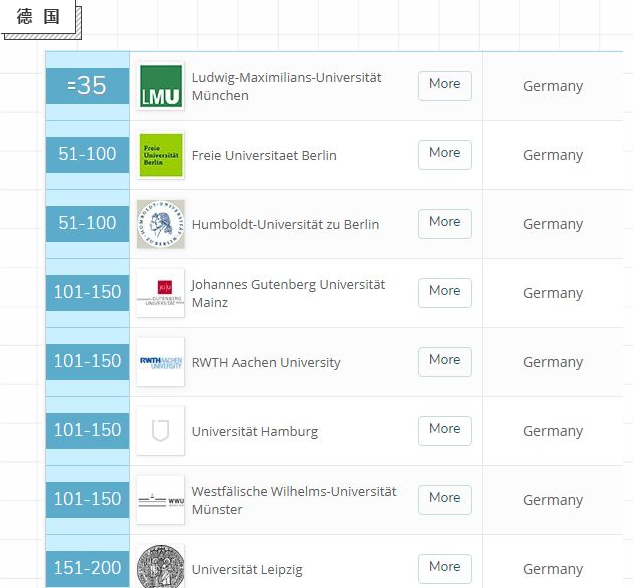The height and width of the screenshot is (588, 633).
Task: Open Universität Hamburg name link
Action: (x=255, y=431)
